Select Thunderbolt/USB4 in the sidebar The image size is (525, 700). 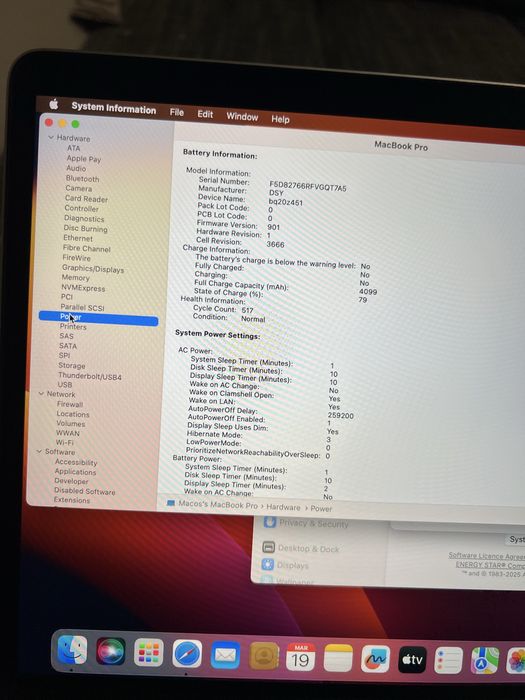(90, 376)
